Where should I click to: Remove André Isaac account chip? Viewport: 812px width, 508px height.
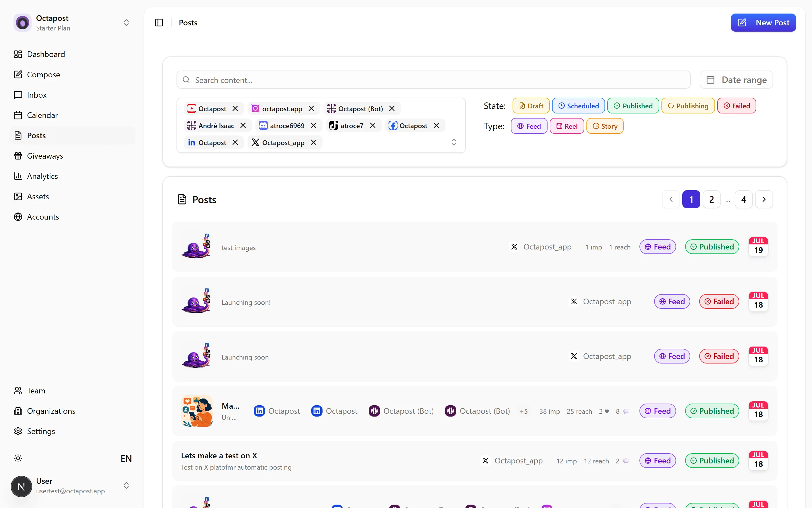[243, 125]
